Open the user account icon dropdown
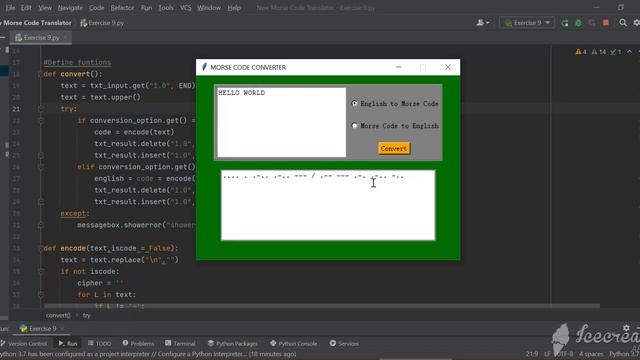This screenshot has height=360, width=640. coord(482,23)
